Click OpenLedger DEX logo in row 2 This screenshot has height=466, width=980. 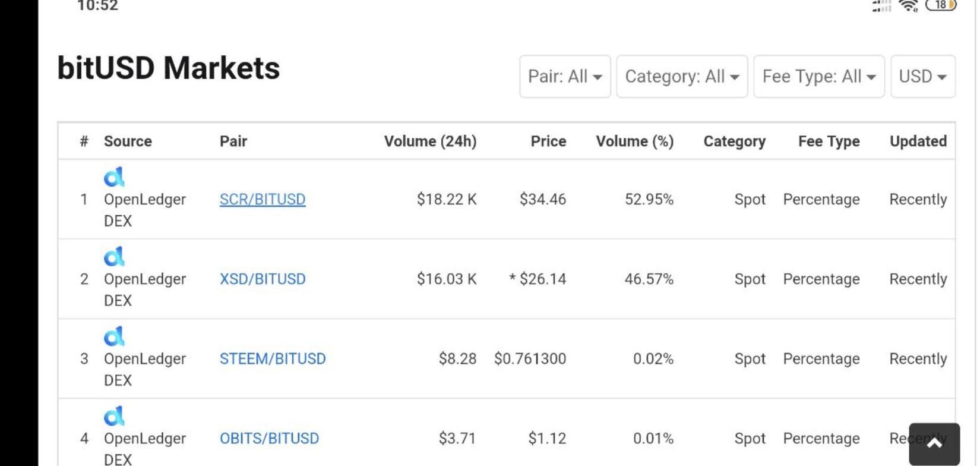pyautogui.click(x=114, y=256)
